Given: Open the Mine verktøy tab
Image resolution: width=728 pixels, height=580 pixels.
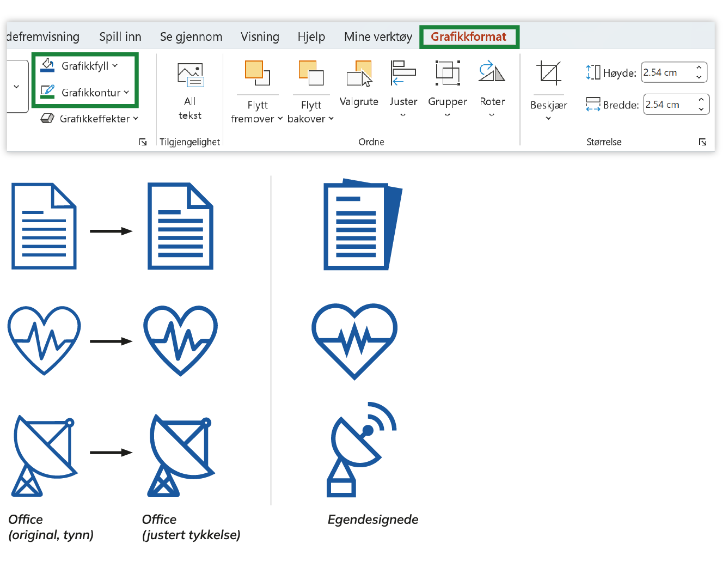Looking at the screenshot, I should (377, 36).
